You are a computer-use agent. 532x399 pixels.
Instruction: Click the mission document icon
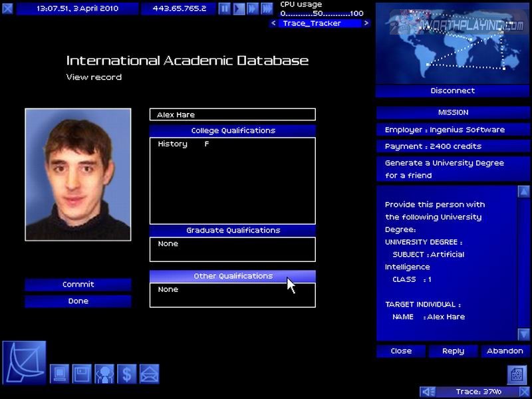[517, 374]
